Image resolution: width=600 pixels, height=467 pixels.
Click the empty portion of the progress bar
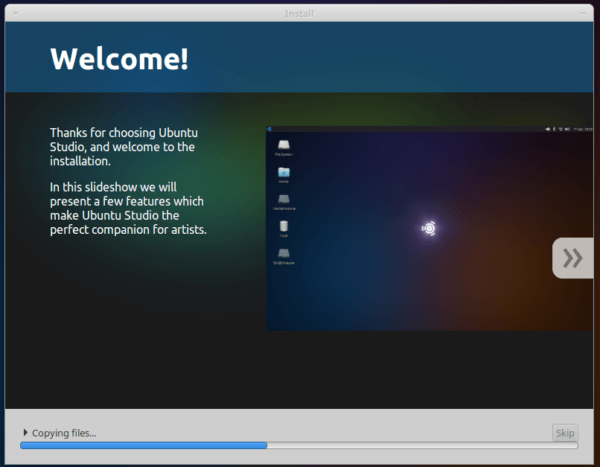[422, 445]
